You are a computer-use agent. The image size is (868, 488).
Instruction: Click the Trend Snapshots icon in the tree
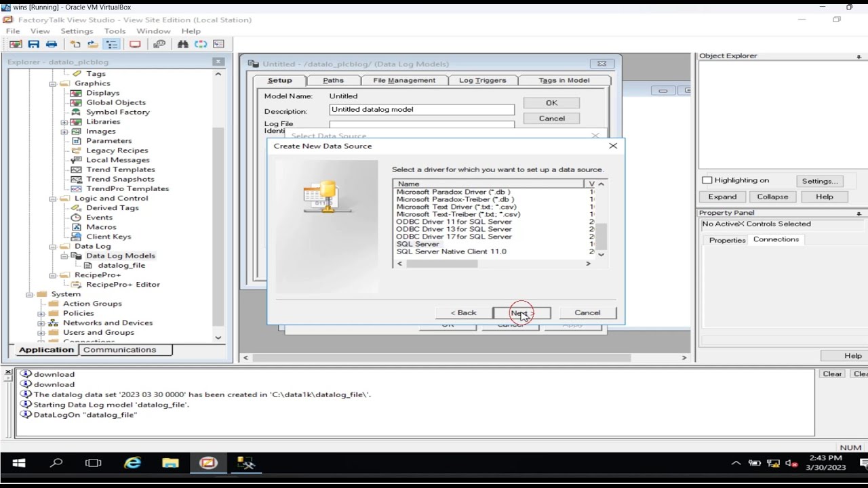(x=76, y=179)
